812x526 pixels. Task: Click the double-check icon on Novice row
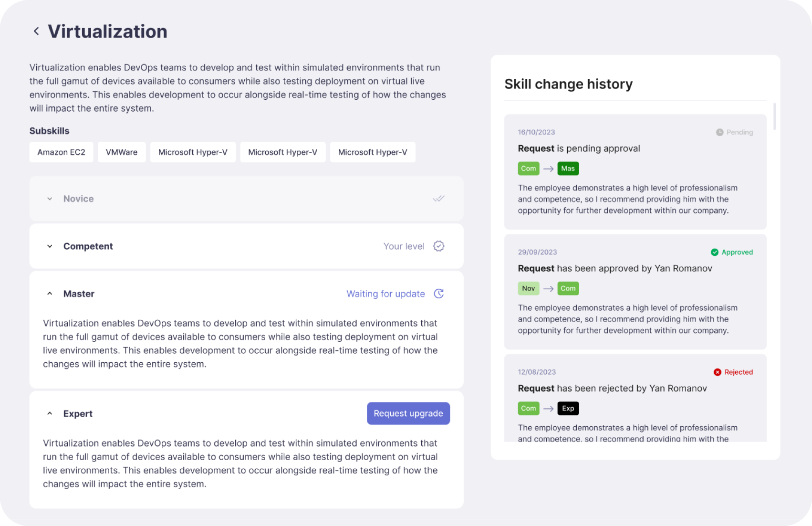point(438,199)
